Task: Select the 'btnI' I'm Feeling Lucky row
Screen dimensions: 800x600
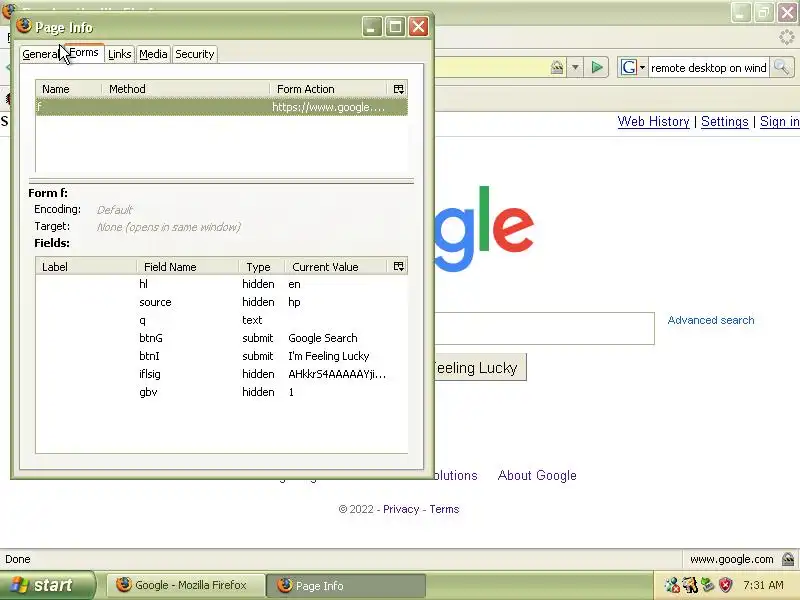Action: coord(221,356)
